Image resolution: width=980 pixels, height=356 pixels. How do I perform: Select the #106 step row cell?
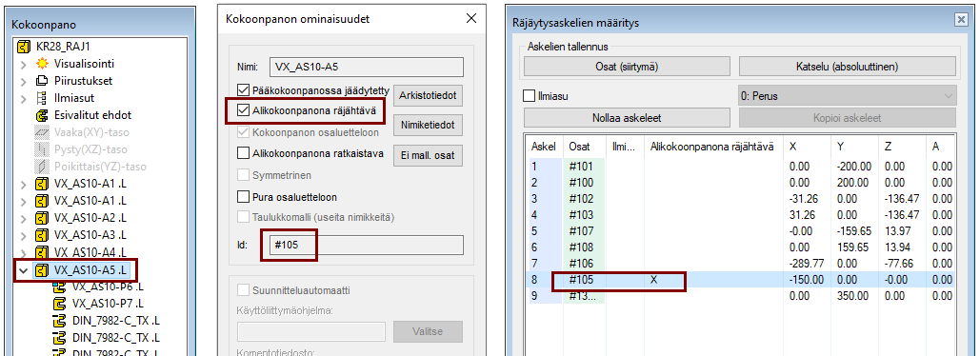click(585, 264)
